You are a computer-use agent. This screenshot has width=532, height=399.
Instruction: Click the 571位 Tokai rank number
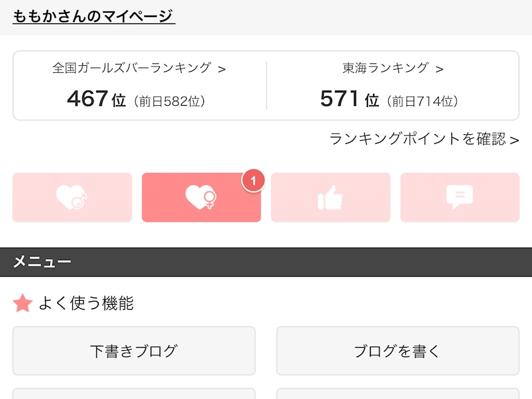coord(350,99)
